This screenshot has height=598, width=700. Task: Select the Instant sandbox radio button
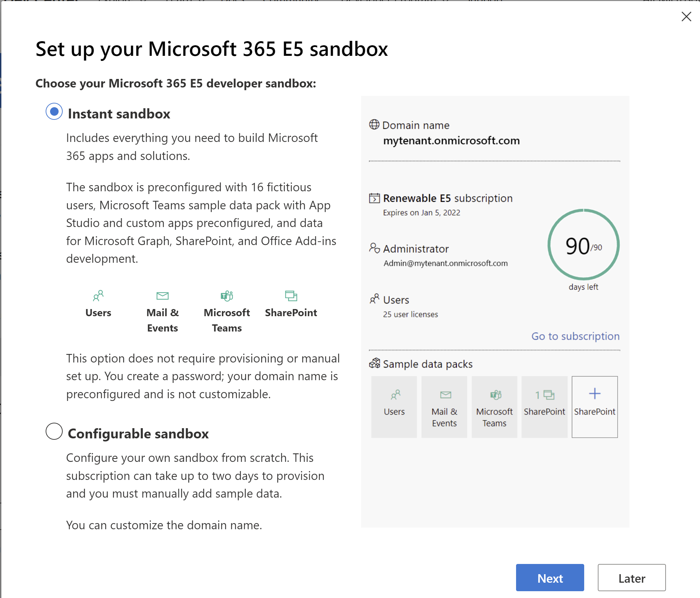point(54,112)
